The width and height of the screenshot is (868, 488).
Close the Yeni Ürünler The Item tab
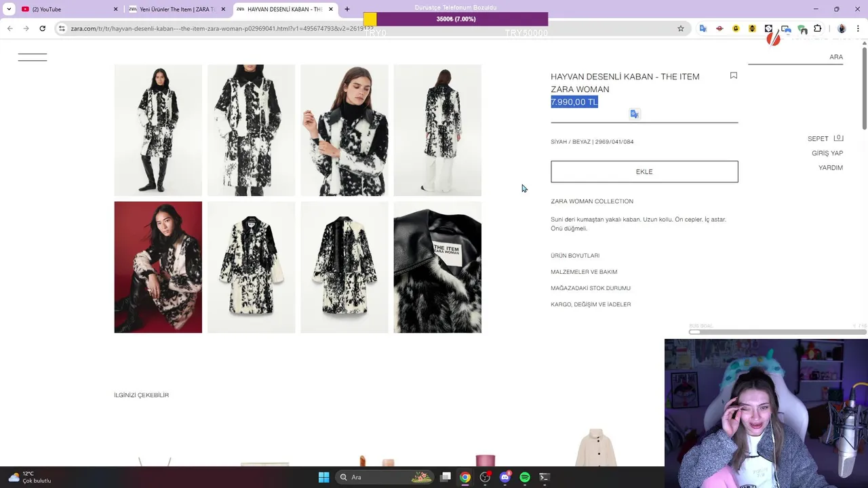click(223, 9)
